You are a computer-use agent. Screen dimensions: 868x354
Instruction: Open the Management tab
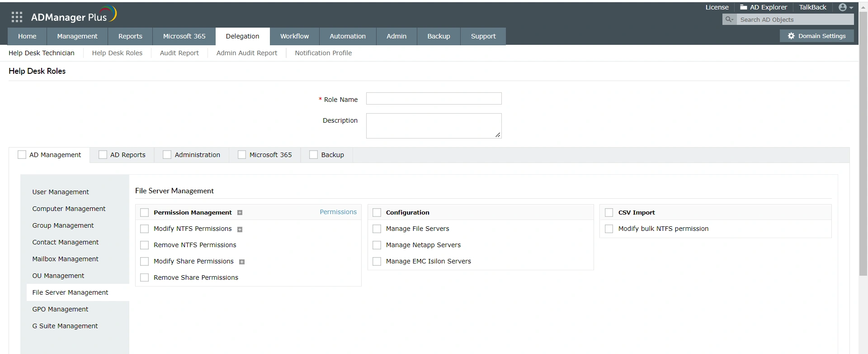click(x=77, y=36)
